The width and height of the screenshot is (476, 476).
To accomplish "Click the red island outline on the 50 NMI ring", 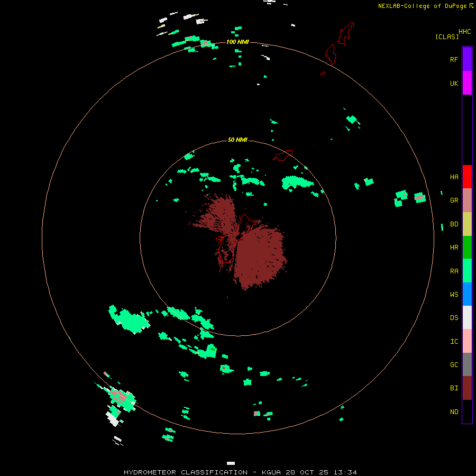I will coord(283,155).
